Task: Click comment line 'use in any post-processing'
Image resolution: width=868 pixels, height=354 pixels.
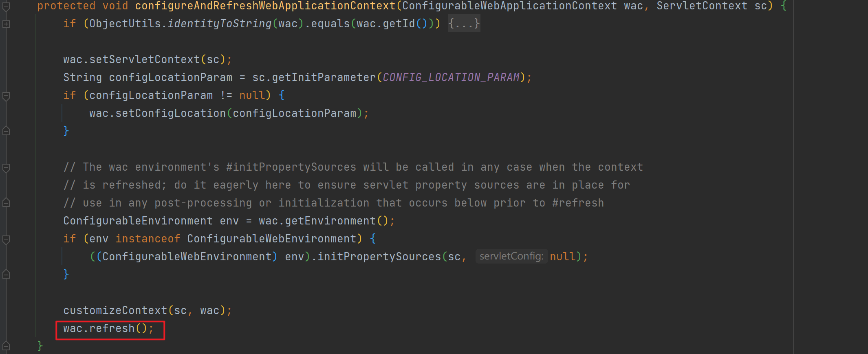Action: (x=334, y=203)
